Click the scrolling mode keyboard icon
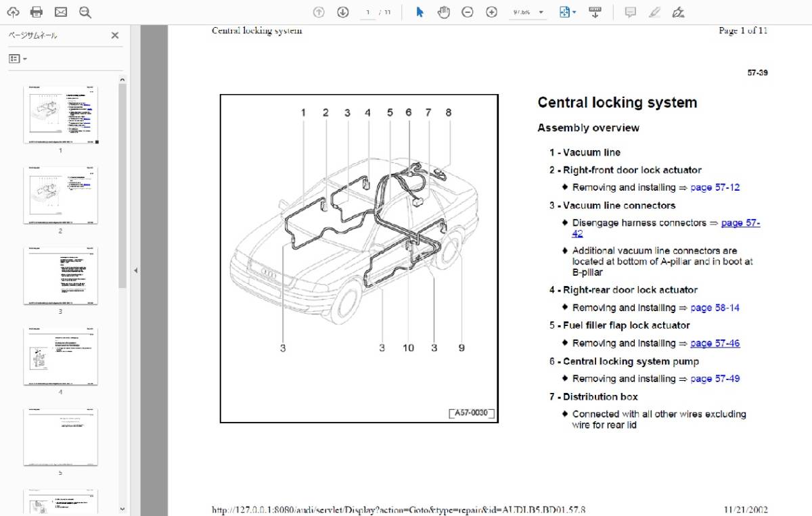 (x=595, y=12)
